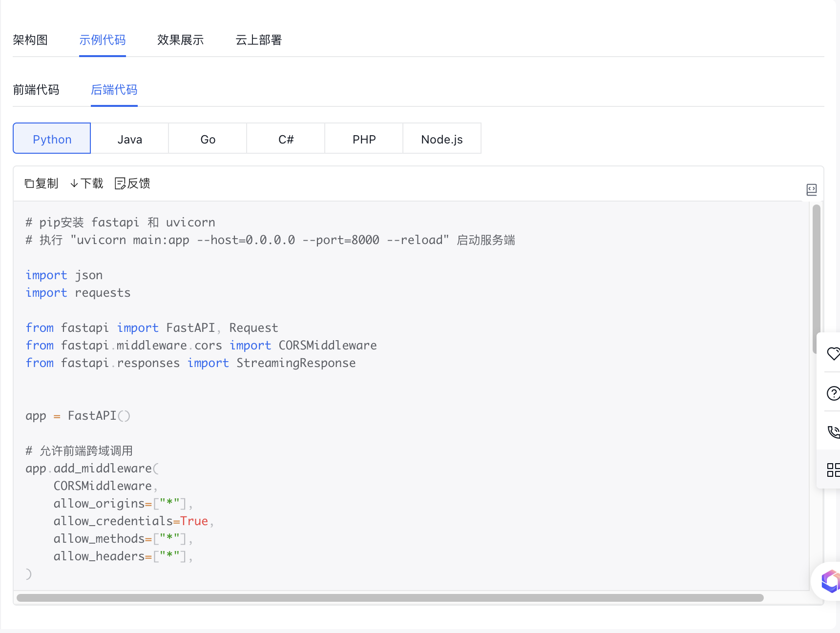
Task: Click the 'import requests' code line
Action: pos(78,293)
